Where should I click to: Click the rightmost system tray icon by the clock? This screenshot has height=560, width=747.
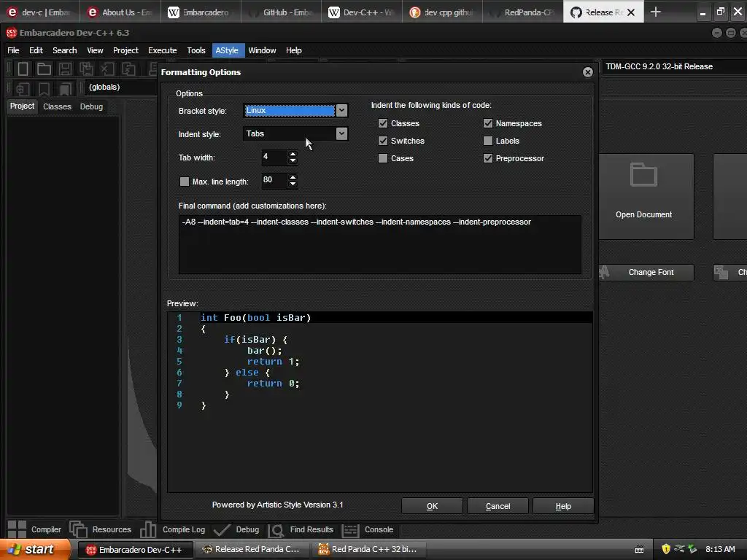pos(692,549)
